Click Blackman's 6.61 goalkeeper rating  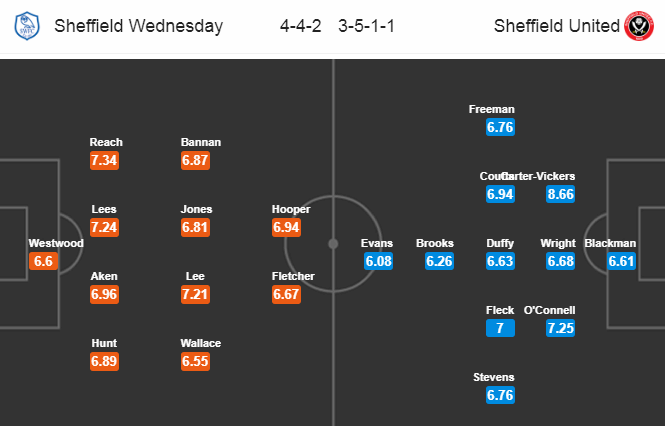coord(621,261)
